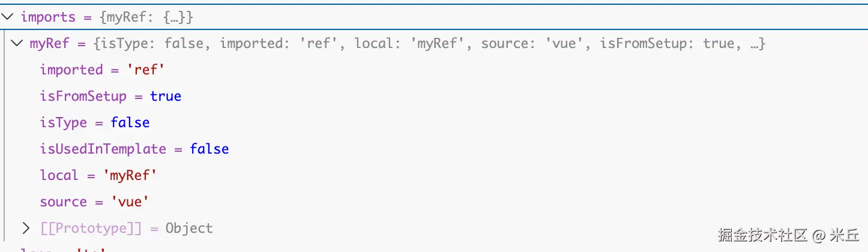Collapse the myRef object chevron
The image size is (868, 252).
pos(17,43)
